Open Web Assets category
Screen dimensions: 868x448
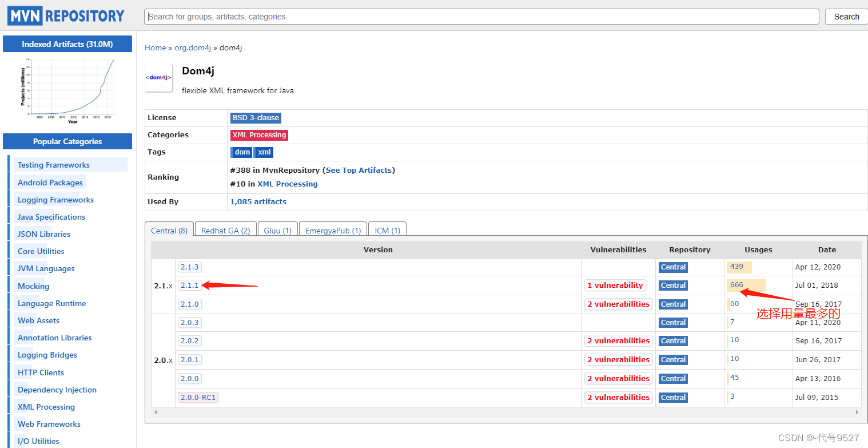38,321
